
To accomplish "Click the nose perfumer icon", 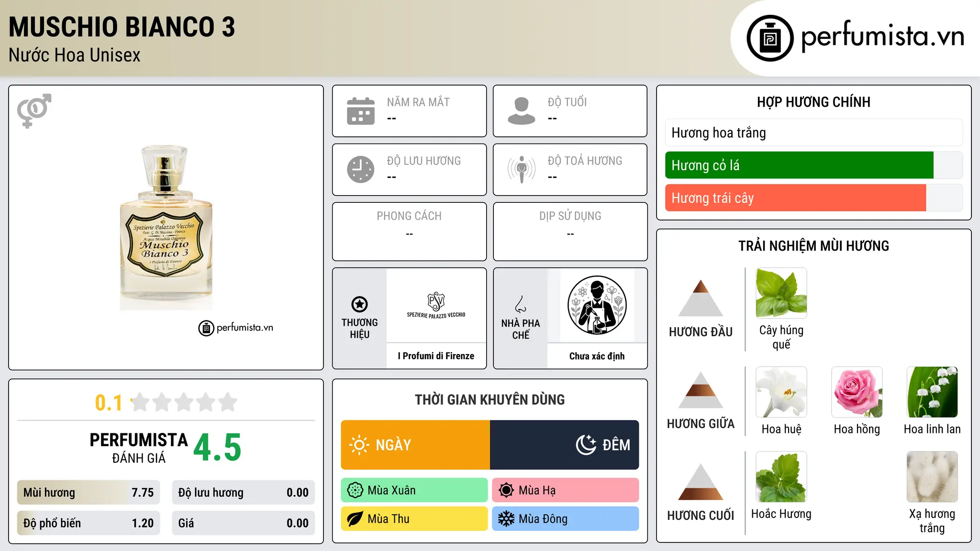I will [x=521, y=304].
